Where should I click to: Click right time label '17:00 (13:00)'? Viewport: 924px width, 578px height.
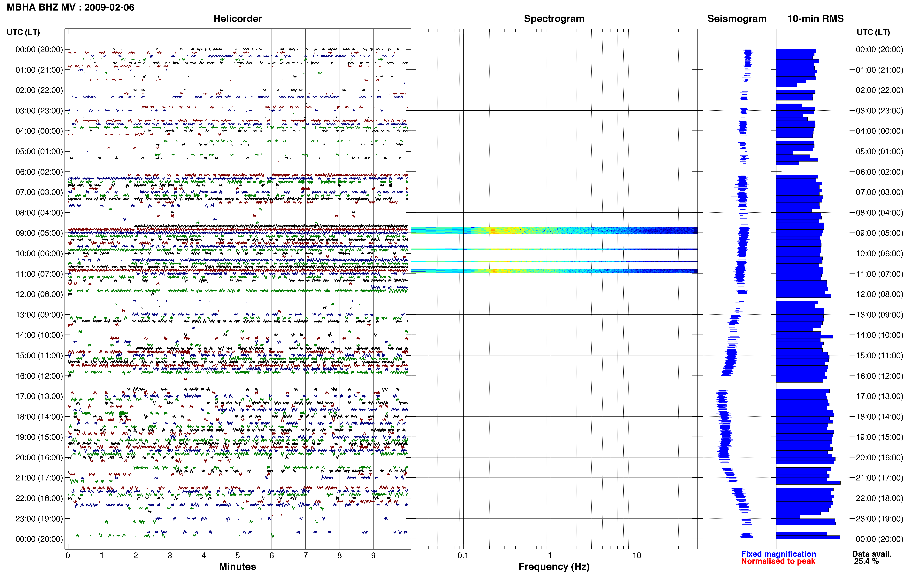coord(879,396)
